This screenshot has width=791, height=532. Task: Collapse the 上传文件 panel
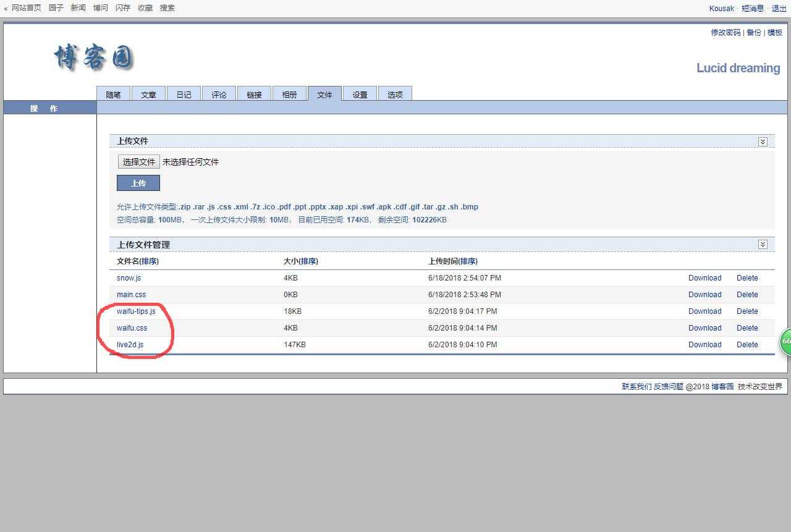click(763, 141)
